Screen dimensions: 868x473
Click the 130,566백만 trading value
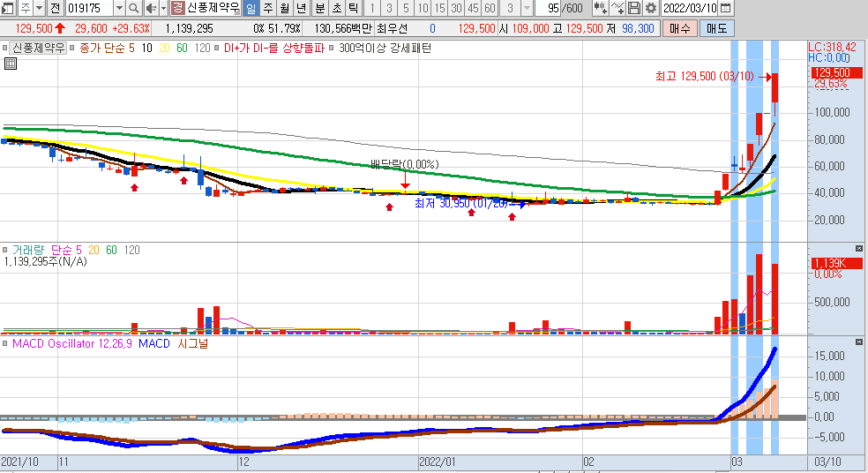coord(343,28)
